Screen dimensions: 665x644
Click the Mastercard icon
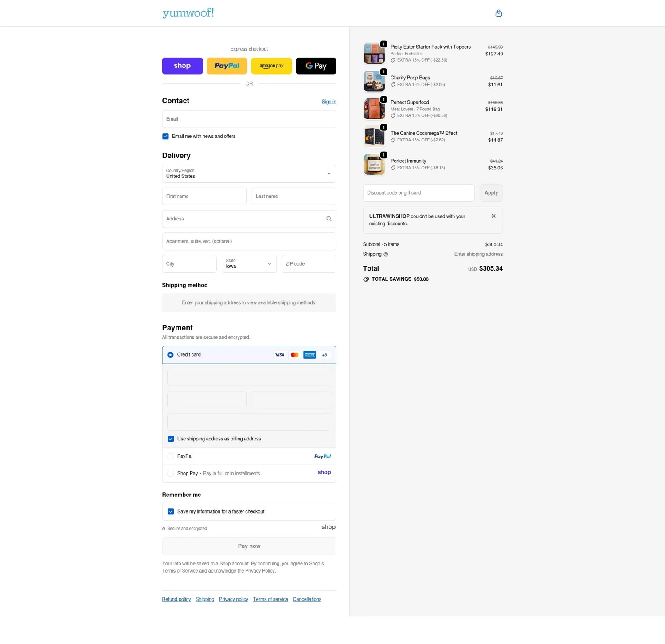pos(295,355)
